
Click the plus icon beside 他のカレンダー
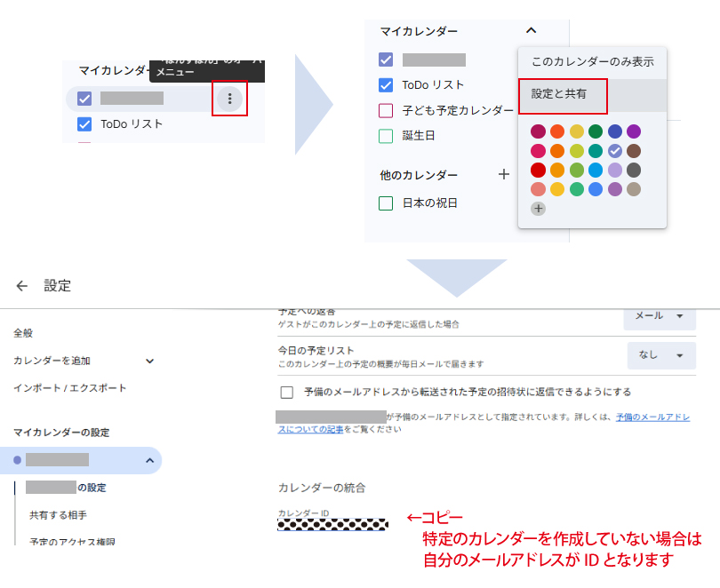[x=504, y=175]
